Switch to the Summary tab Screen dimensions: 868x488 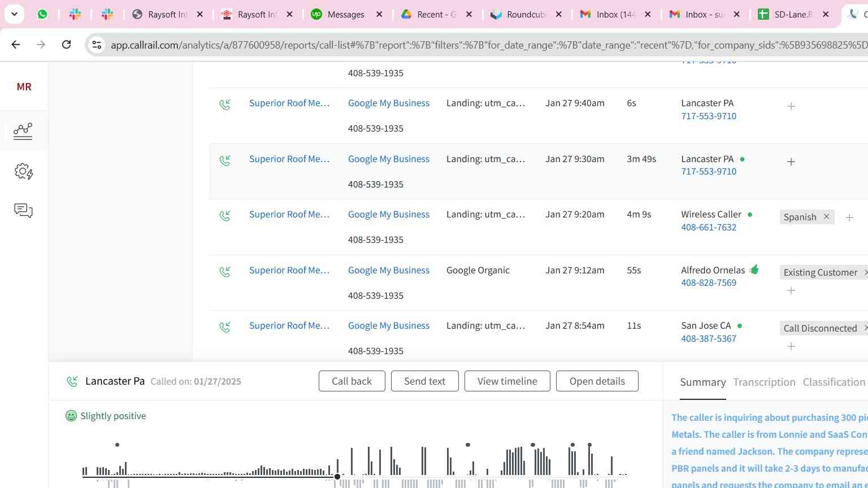[703, 382]
